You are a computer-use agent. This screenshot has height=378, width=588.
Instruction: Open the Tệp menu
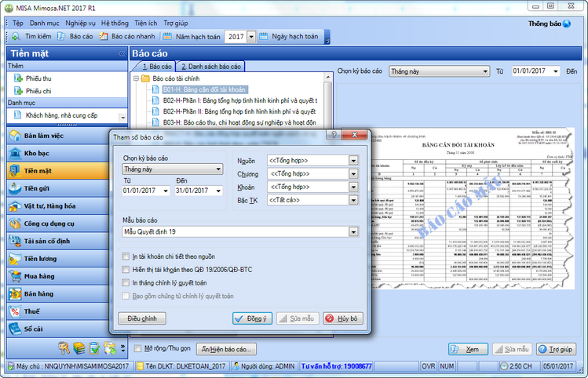point(17,24)
